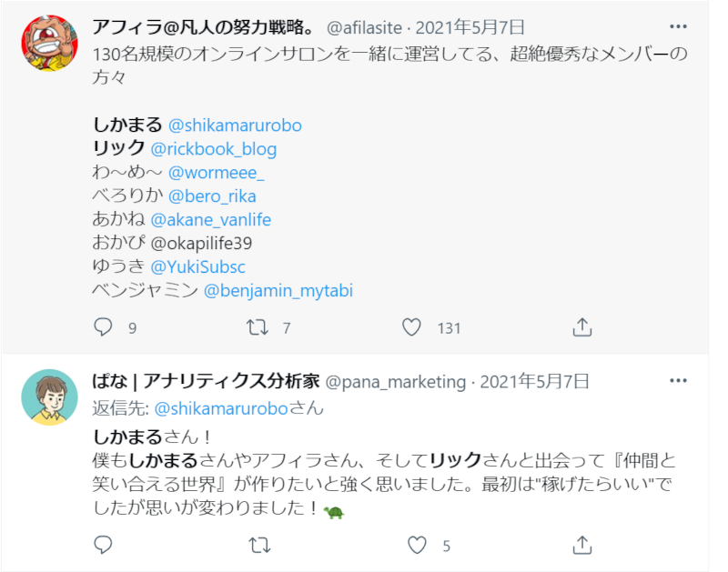Open the reply-to @shikamarurobo link in ぱな's tweet
The width and height of the screenshot is (728, 572).
pyautogui.click(x=222, y=408)
